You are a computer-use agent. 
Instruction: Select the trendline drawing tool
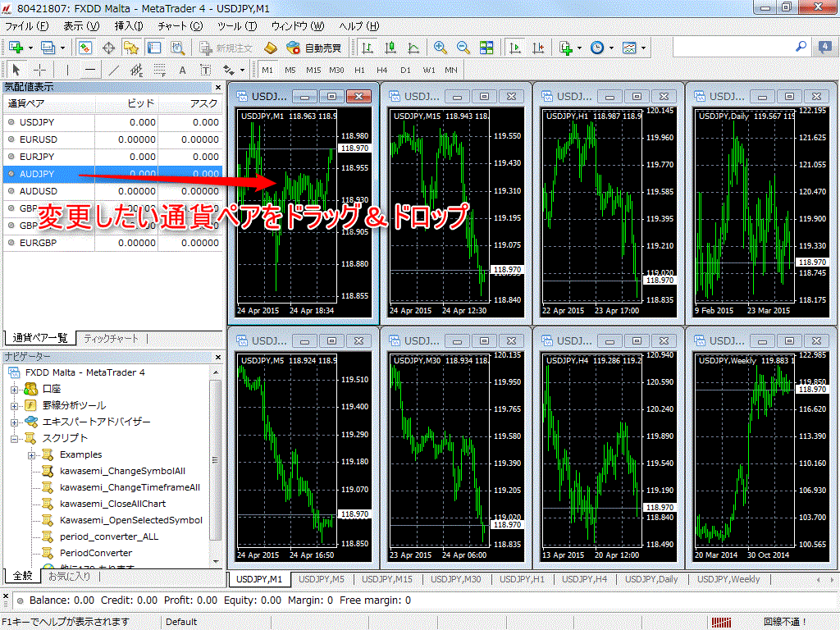[113, 70]
